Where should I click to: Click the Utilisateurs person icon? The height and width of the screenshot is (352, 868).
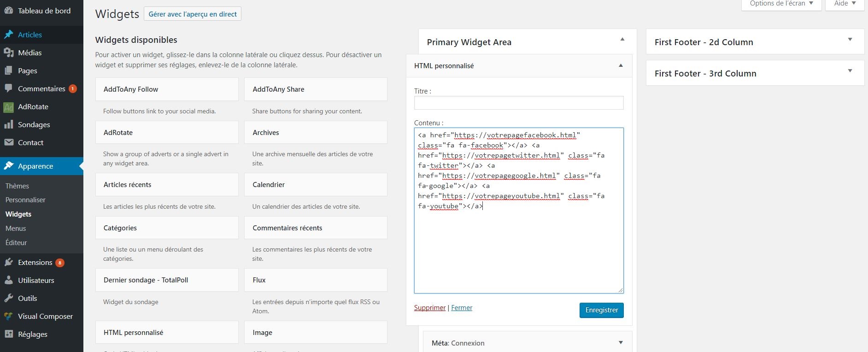click(x=9, y=281)
